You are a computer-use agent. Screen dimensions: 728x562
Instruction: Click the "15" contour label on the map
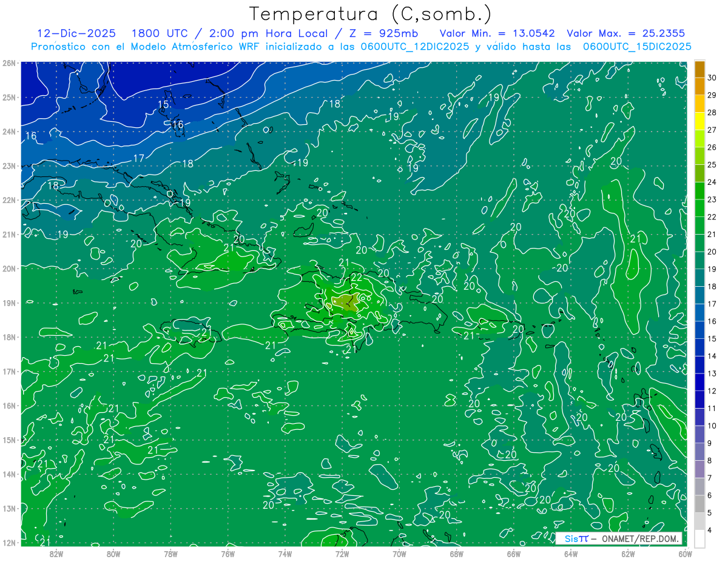pyautogui.click(x=163, y=105)
